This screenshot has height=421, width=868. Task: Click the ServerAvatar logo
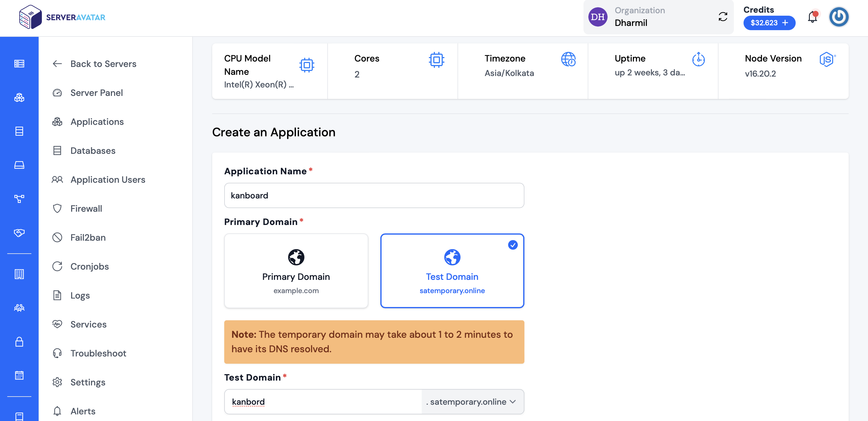coord(62,17)
